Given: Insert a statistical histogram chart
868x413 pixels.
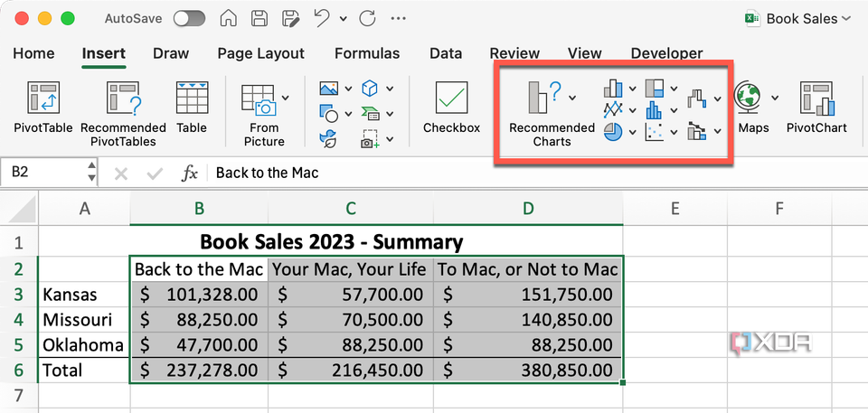Looking at the screenshot, I should coord(655,109).
